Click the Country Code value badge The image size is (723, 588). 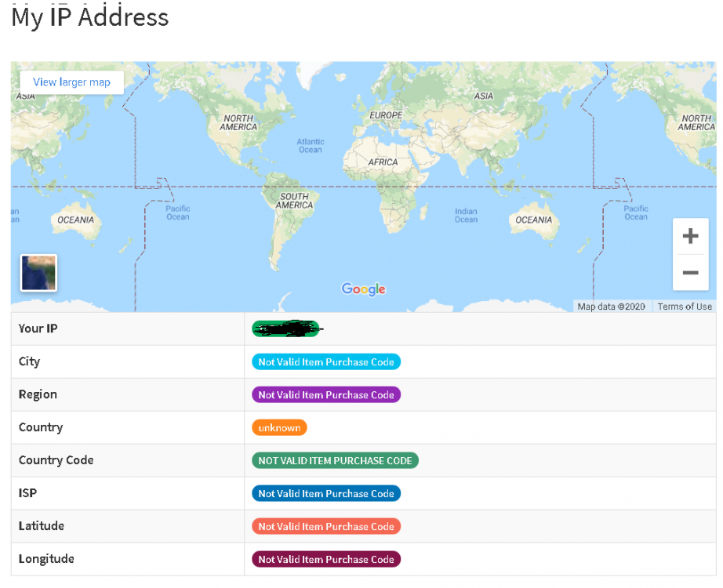coord(335,461)
